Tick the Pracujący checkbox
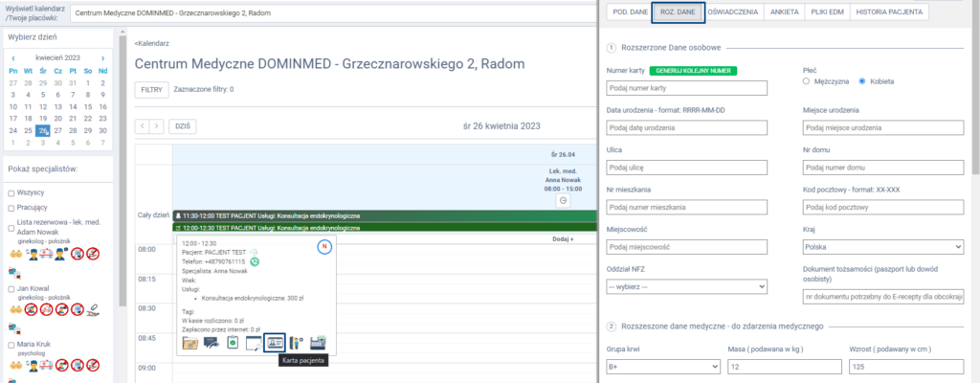The image size is (980, 383). pos(12,206)
